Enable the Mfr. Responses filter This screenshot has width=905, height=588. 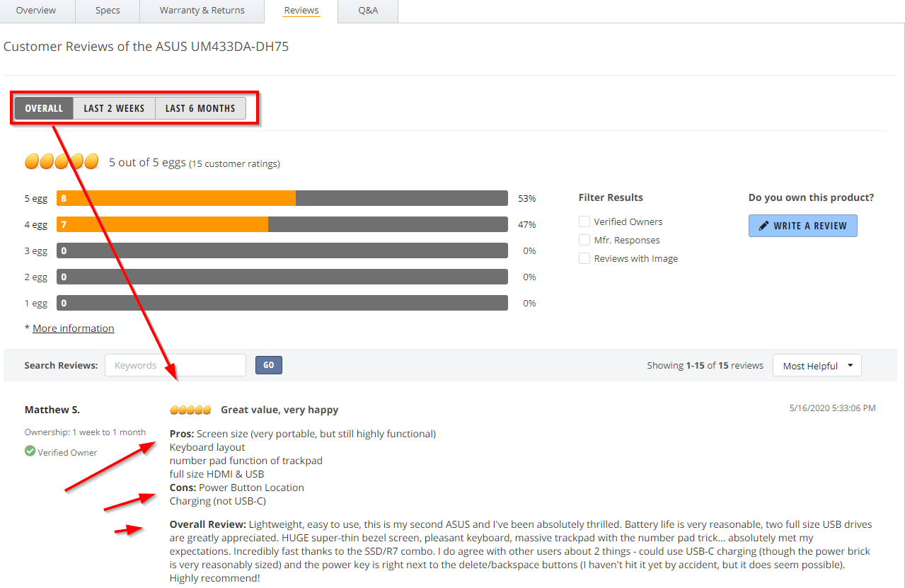[584, 240]
